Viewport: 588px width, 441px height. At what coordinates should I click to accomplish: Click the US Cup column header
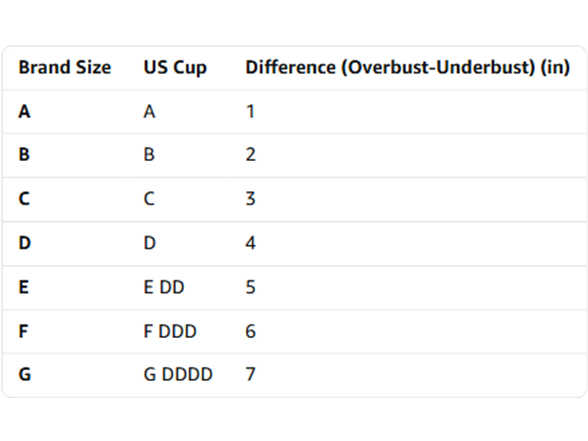click(x=175, y=68)
